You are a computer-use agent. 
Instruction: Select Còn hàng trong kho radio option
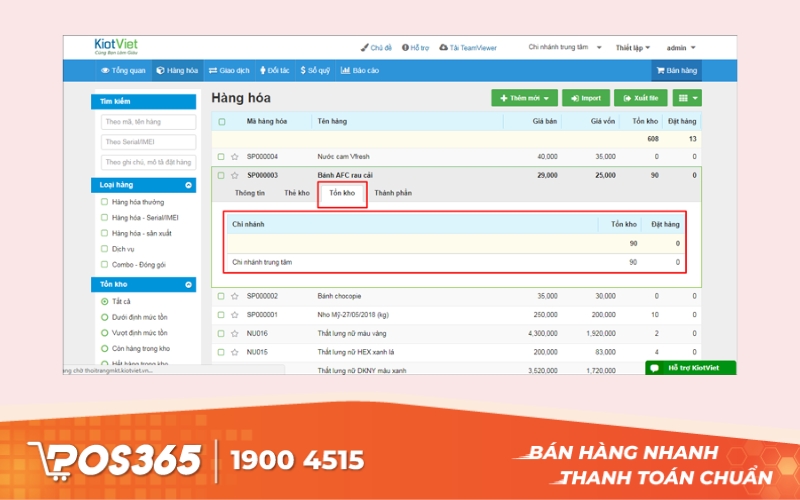pos(105,348)
